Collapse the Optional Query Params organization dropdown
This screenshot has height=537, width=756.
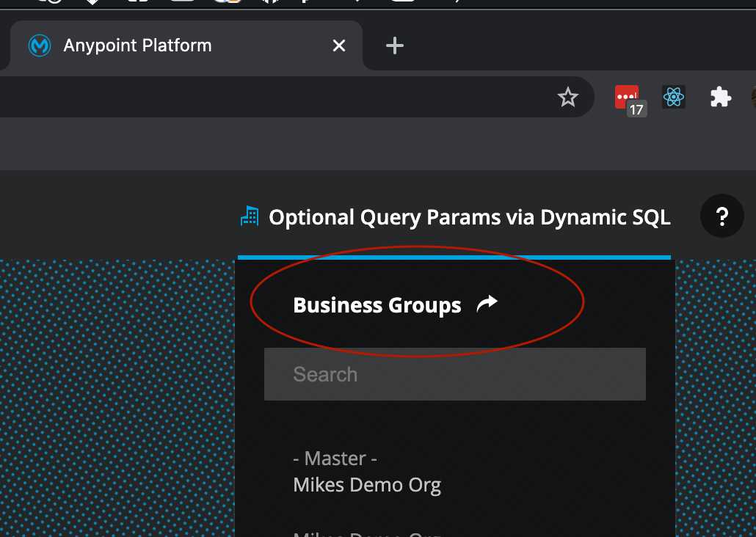(x=469, y=217)
